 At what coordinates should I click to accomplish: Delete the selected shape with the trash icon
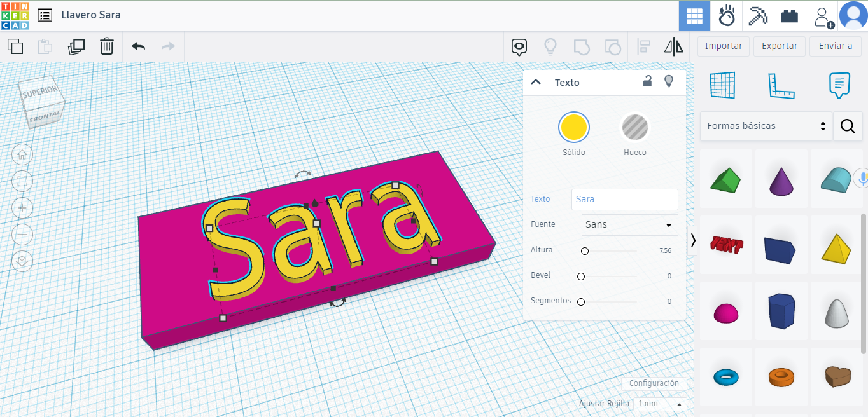pos(107,46)
